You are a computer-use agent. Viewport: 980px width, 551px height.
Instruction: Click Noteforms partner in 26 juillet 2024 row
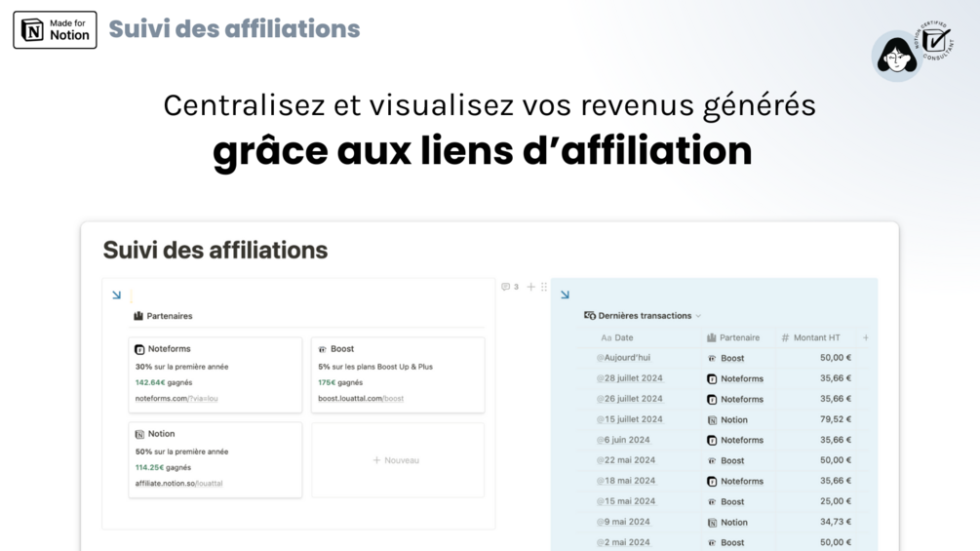735,400
